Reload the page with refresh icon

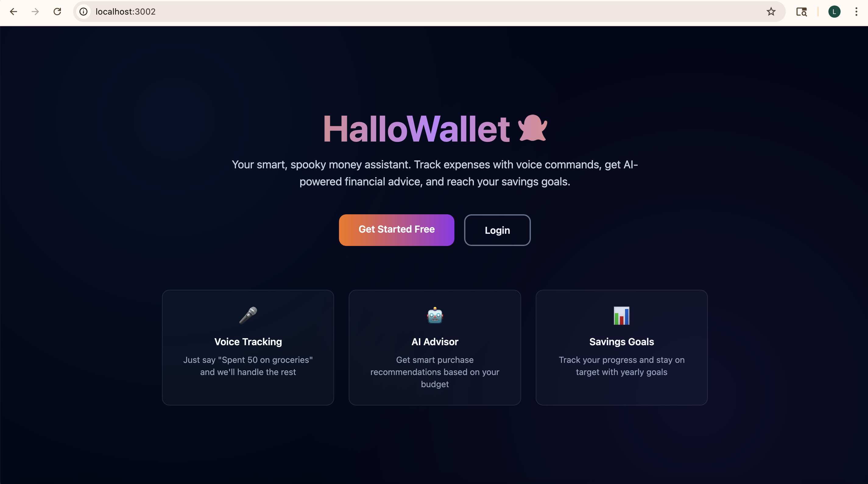(57, 12)
